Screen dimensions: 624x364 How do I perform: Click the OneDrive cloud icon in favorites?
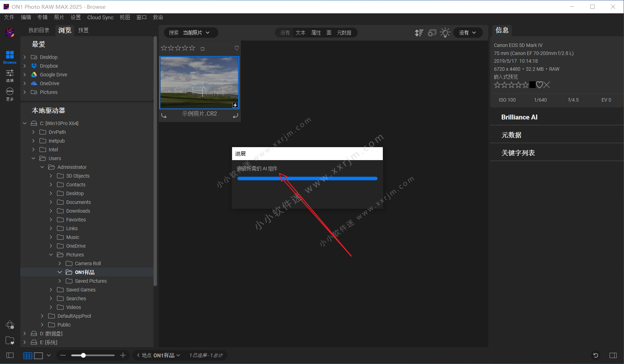coord(34,83)
